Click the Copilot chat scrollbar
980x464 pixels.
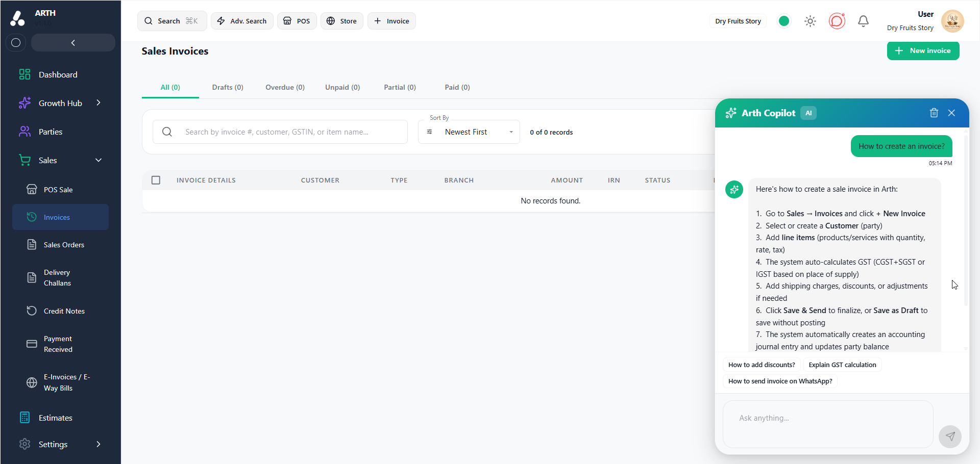[x=966, y=219]
